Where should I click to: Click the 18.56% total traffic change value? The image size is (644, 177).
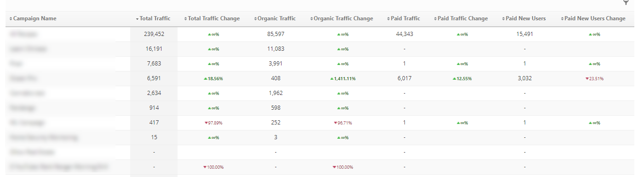pos(213,78)
